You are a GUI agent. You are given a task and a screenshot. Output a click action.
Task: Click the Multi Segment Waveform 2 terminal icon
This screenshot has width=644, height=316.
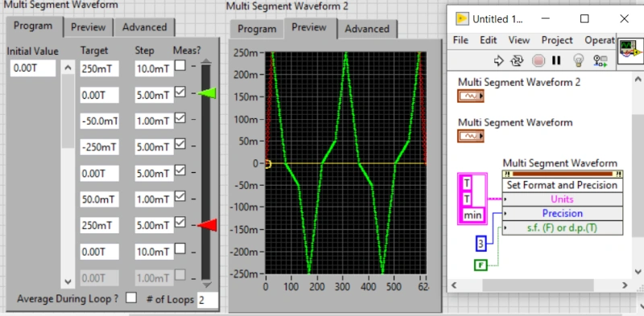(471, 96)
